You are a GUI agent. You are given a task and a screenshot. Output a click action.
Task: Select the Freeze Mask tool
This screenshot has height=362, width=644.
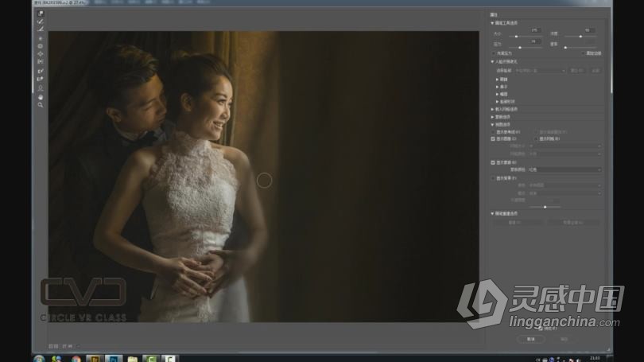(x=41, y=71)
